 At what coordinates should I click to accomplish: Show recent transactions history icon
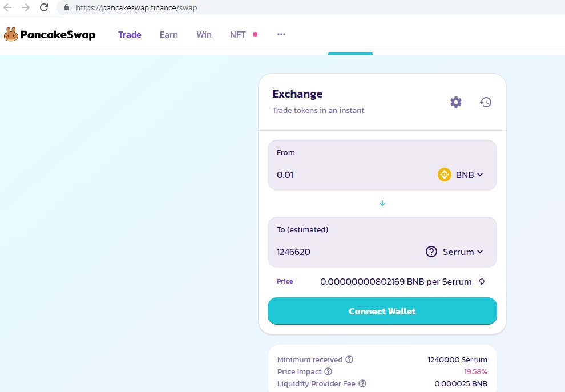(486, 102)
